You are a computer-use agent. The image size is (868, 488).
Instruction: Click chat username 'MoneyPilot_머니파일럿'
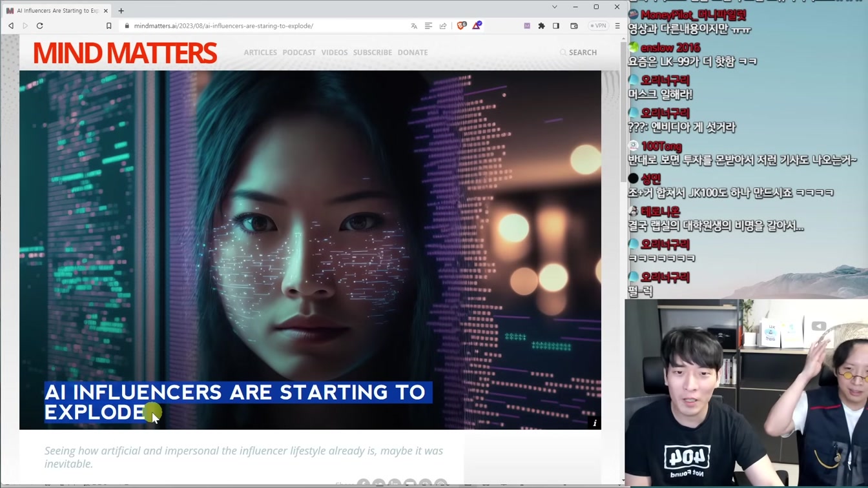pos(694,15)
